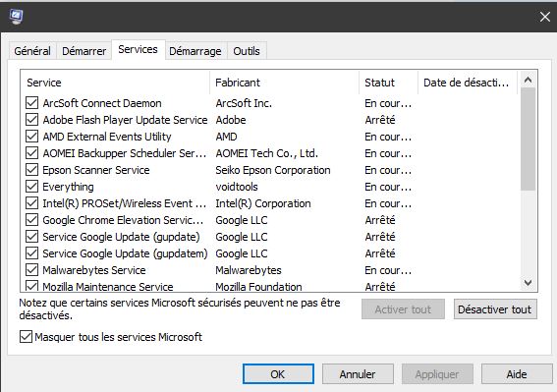Toggle Mozilla Maintenance Service checkbox
Viewport: 557px width, 392px height.
coord(32,286)
